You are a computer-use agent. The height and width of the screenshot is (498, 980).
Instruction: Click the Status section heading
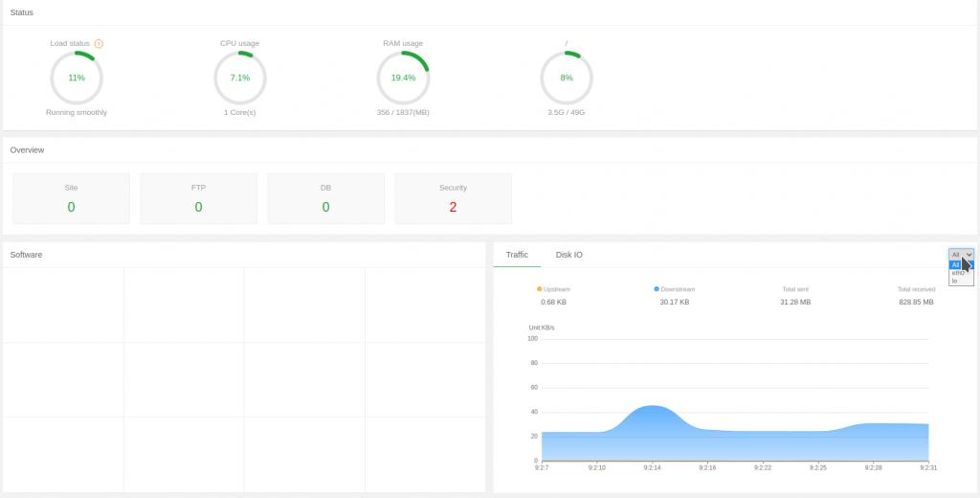tap(22, 12)
